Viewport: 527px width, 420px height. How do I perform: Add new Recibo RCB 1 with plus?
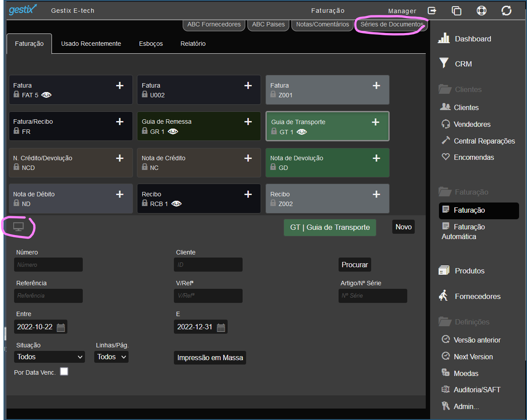coord(248,194)
